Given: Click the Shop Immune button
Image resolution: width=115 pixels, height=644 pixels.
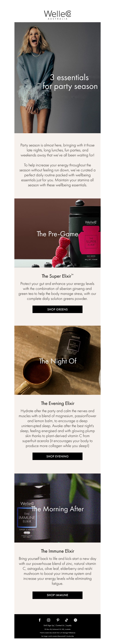Looking at the screenshot, I should (57, 595).
